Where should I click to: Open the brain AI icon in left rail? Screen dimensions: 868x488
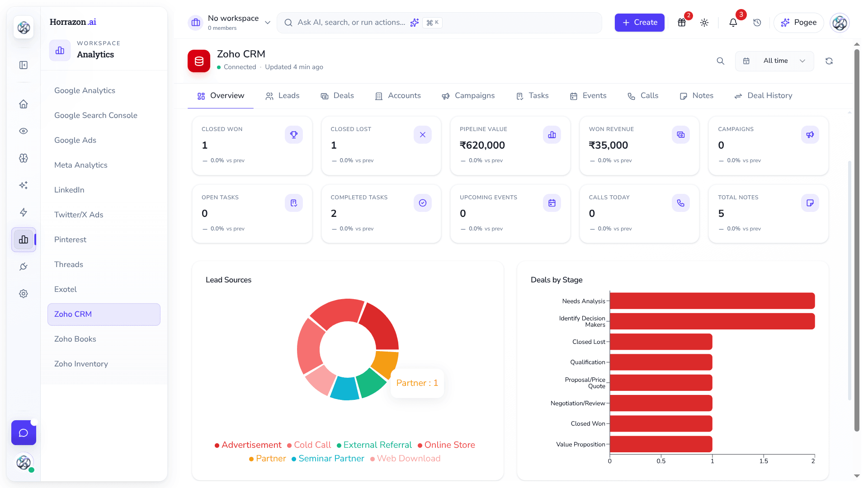coord(24,158)
